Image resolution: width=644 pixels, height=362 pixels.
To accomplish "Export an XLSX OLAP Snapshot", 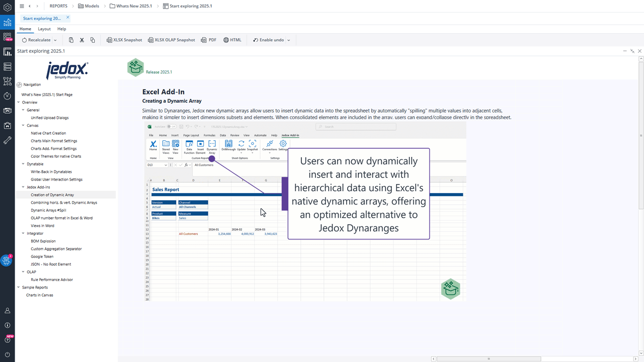I will point(171,40).
